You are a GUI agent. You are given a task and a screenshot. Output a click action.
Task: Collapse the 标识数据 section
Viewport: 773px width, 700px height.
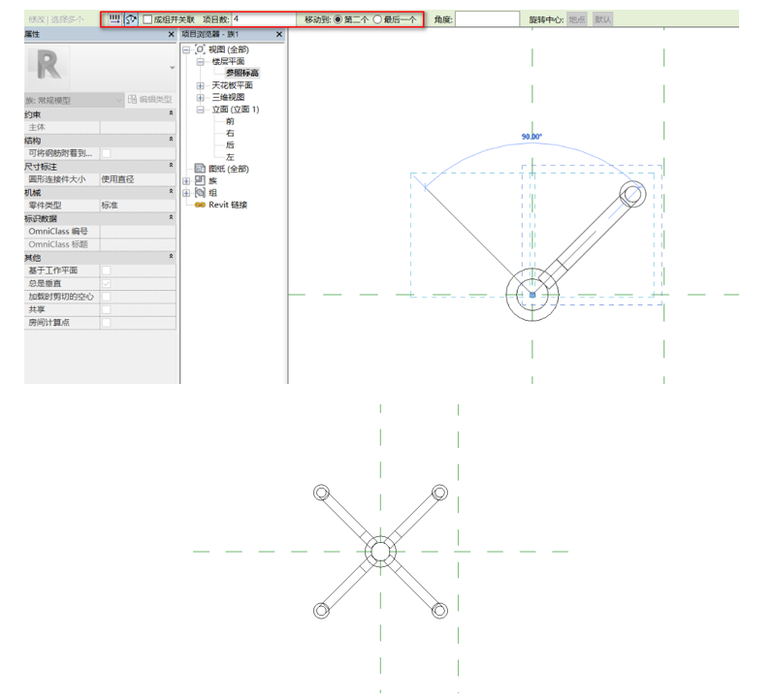click(x=171, y=217)
